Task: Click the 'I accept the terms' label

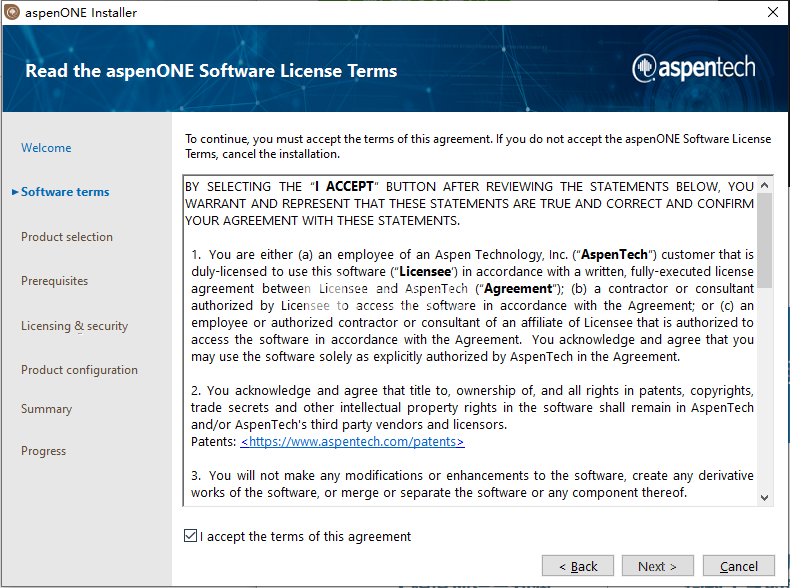Action: [305, 536]
